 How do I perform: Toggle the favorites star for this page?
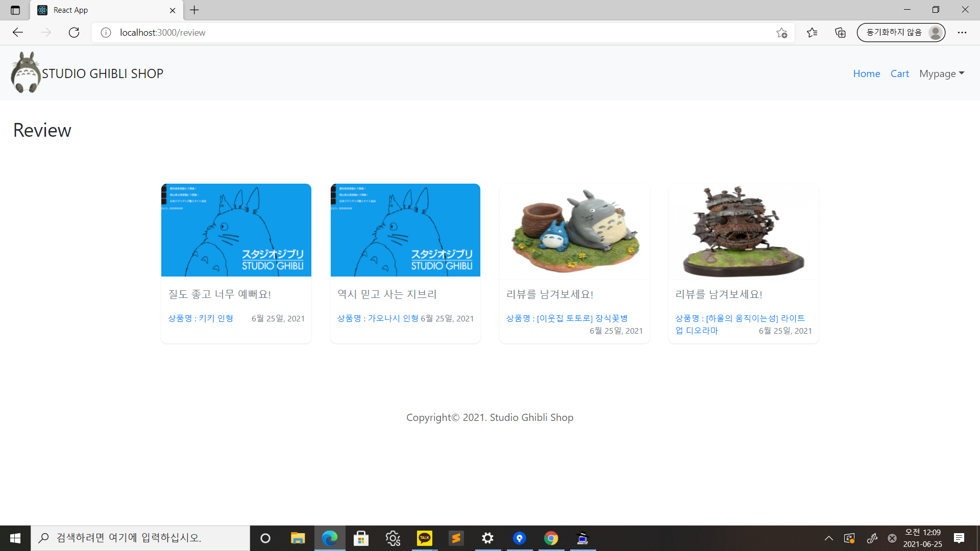tap(781, 32)
